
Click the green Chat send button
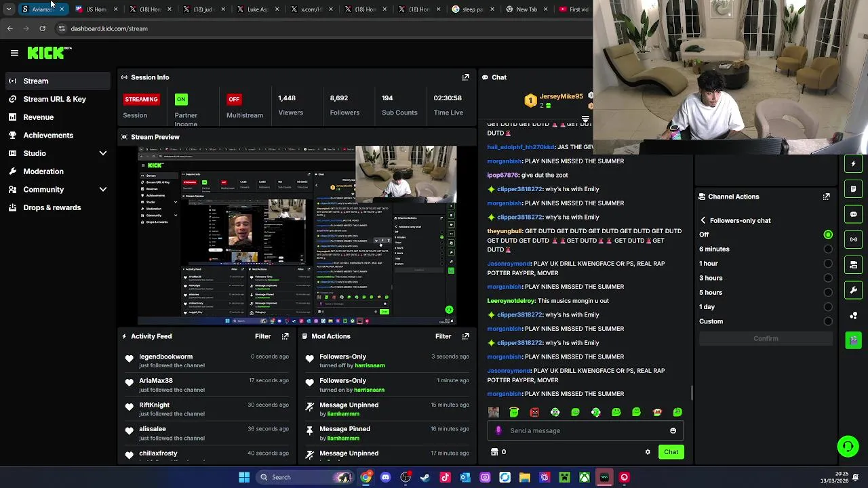(x=671, y=452)
